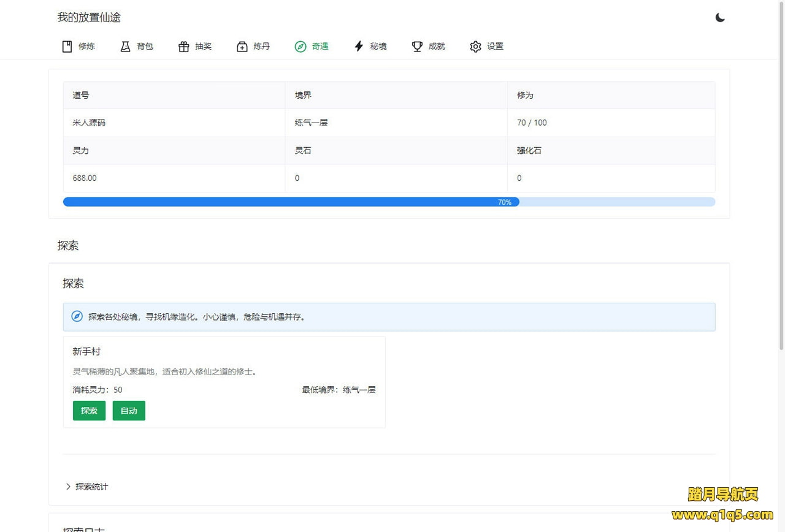Toggle dark mode with moon icon

[x=720, y=18]
